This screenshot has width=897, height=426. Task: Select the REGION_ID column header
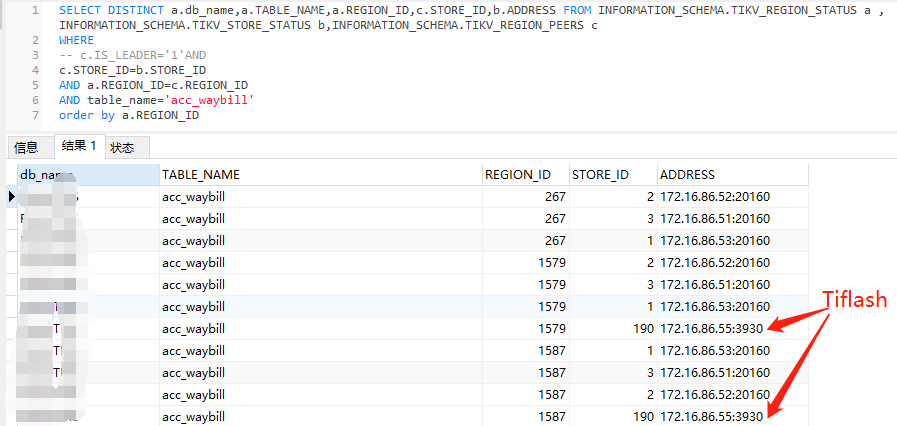coord(517,175)
